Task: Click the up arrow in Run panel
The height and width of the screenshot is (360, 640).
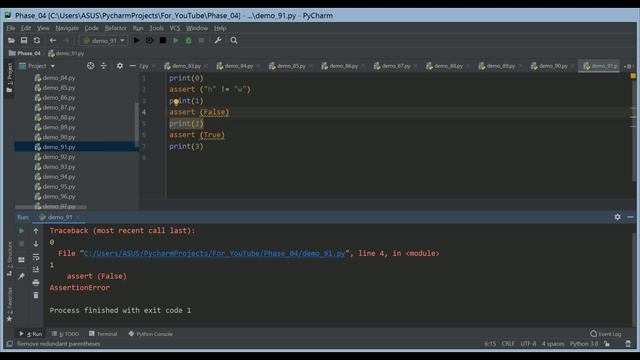Action: (36, 231)
